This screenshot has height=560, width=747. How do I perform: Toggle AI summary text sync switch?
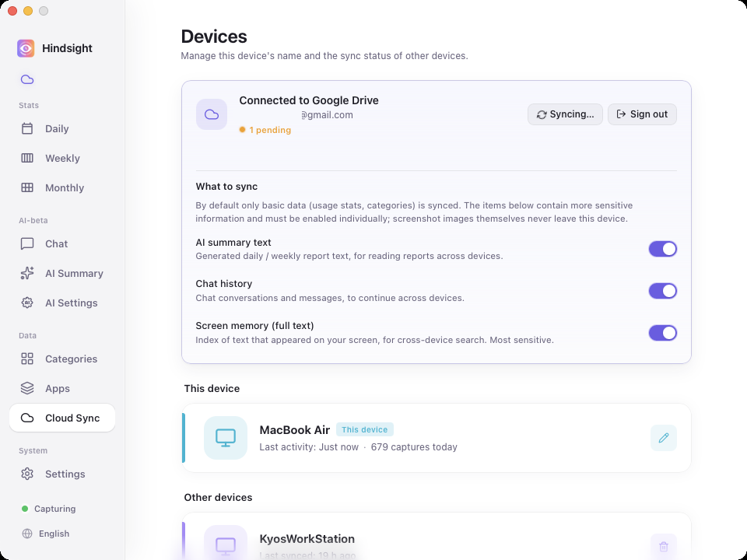(663, 249)
